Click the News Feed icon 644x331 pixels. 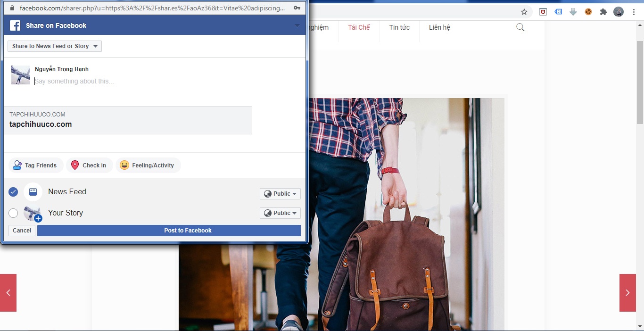[33, 192]
